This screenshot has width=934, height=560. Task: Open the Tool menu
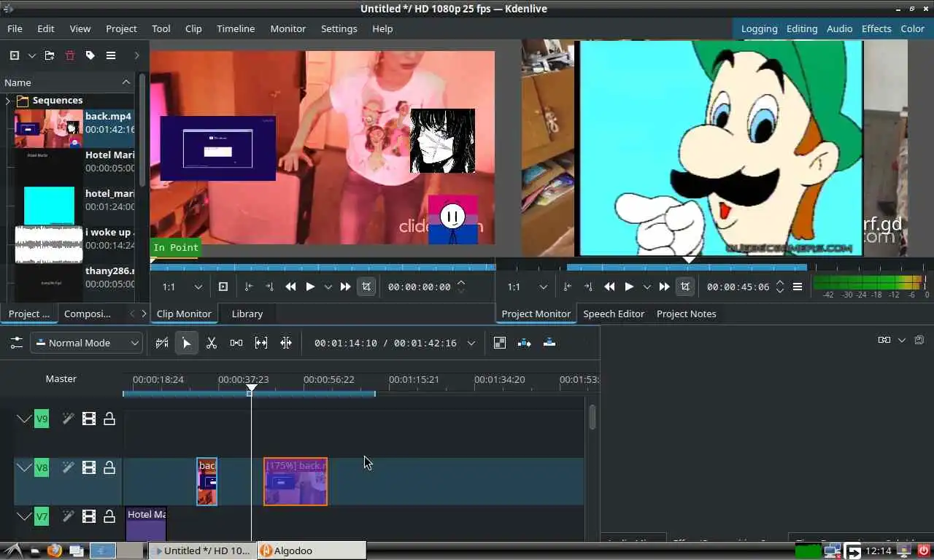(x=161, y=28)
